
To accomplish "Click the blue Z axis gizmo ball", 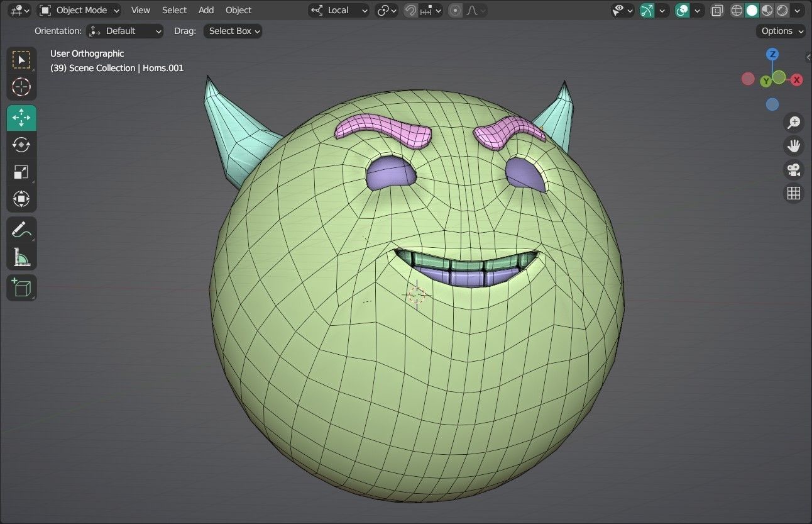I will click(x=772, y=54).
